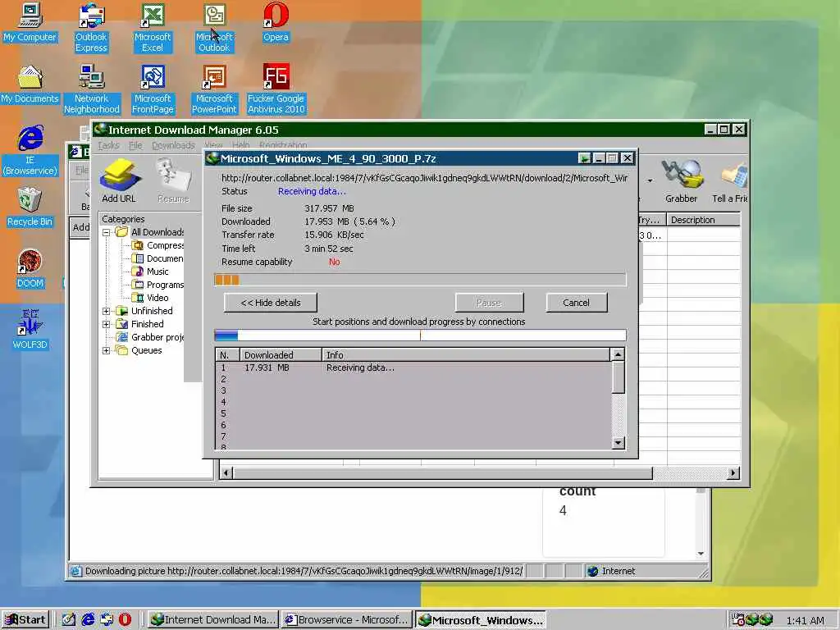Launch Internet Explorer from quick launch

tap(88, 619)
